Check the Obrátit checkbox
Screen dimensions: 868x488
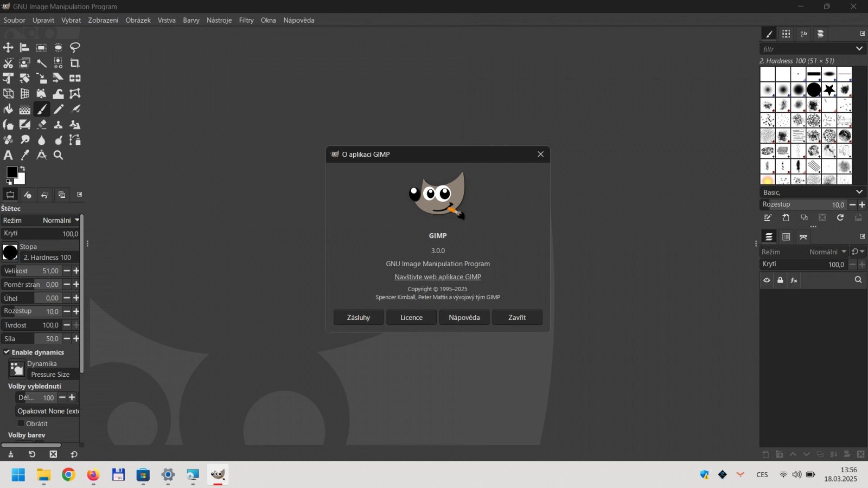21,423
